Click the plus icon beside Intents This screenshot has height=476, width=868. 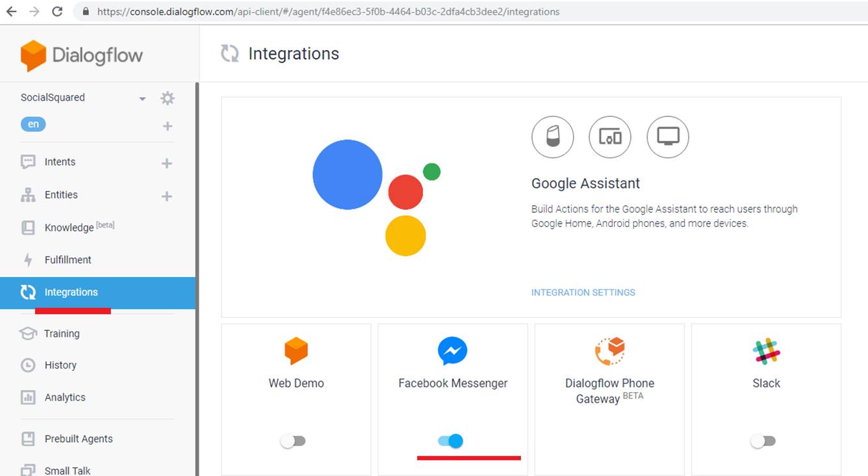click(x=167, y=163)
